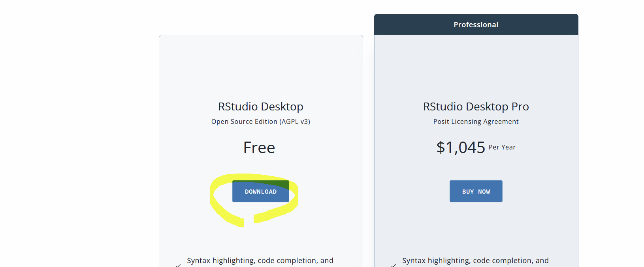Click the Posit Licensing Agreement text
The height and width of the screenshot is (267, 644).
pos(476,121)
